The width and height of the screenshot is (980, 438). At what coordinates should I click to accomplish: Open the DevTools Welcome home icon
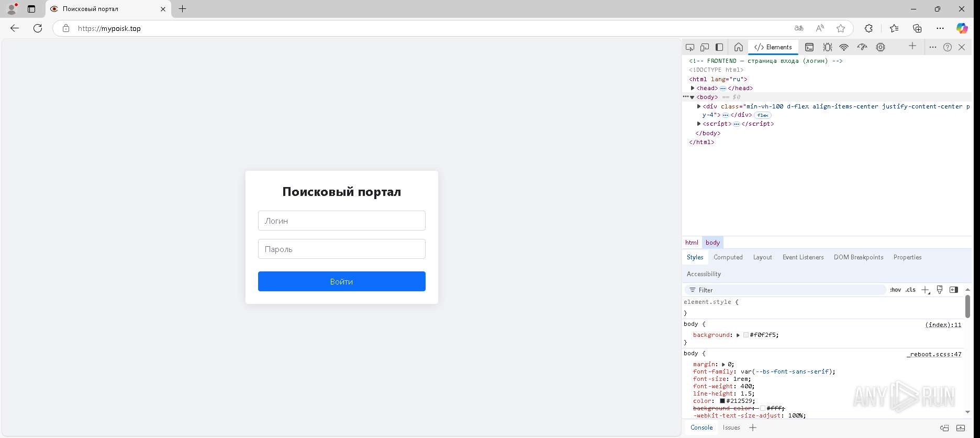click(739, 47)
